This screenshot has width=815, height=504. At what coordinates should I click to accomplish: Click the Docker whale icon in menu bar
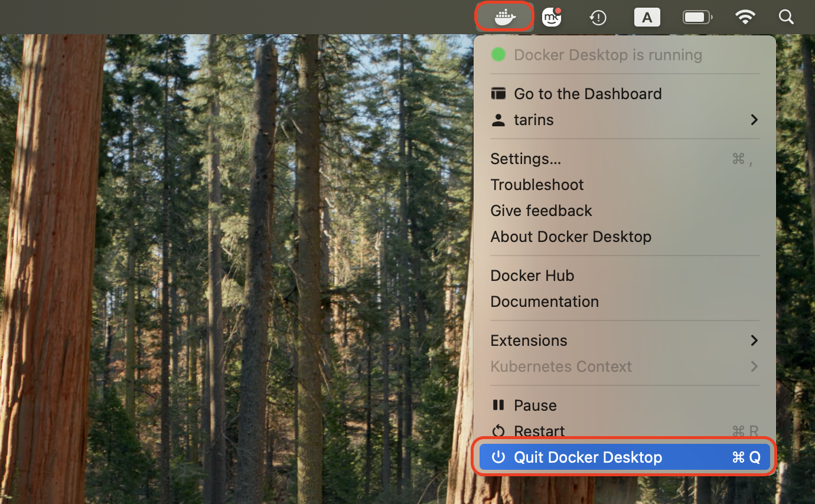click(504, 17)
